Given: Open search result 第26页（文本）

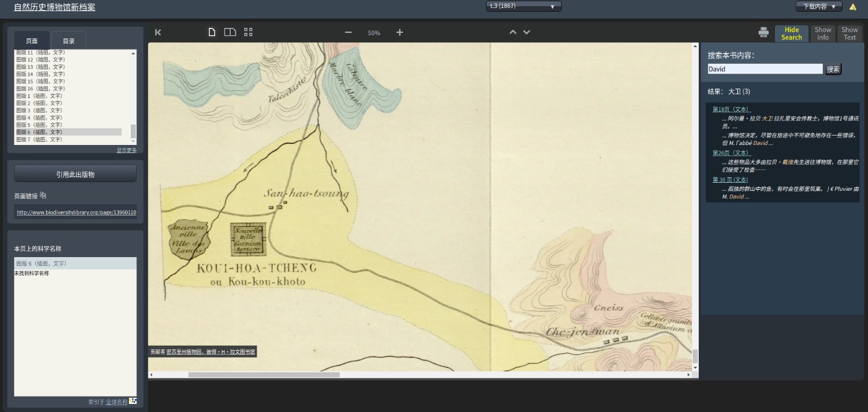Looking at the screenshot, I should coord(731,152).
